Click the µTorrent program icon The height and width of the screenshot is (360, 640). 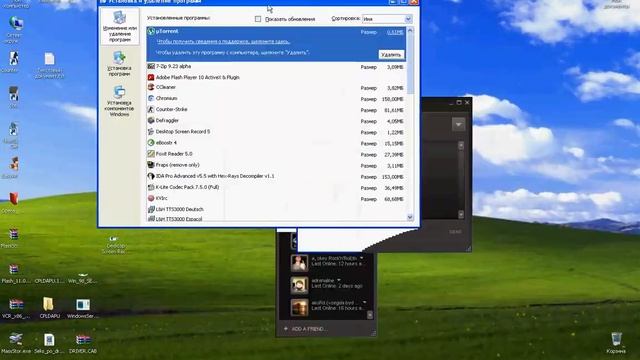point(151,31)
